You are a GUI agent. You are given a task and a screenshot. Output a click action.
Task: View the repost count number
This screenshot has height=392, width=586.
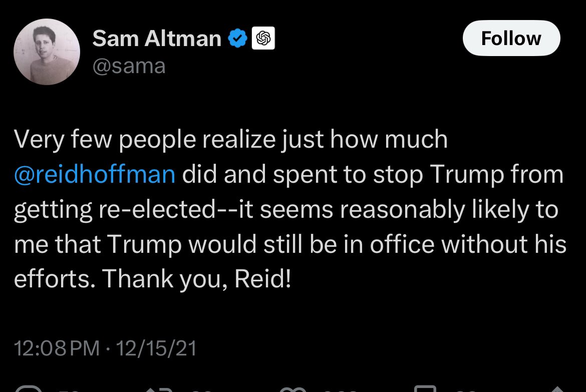(x=201, y=389)
